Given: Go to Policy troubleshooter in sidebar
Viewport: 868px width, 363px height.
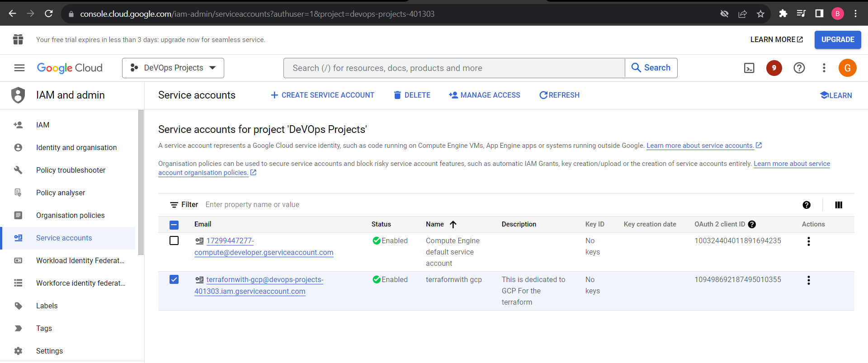Looking at the screenshot, I should click(x=71, y=170).
